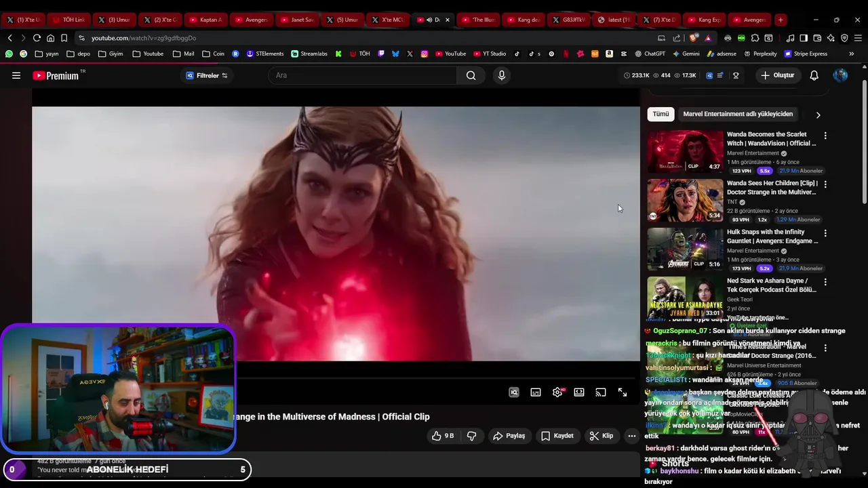The width and height of the screenshot is (868, 488).
Task: Toggle browser sidebar panel icon
Action: click(804, 38)
